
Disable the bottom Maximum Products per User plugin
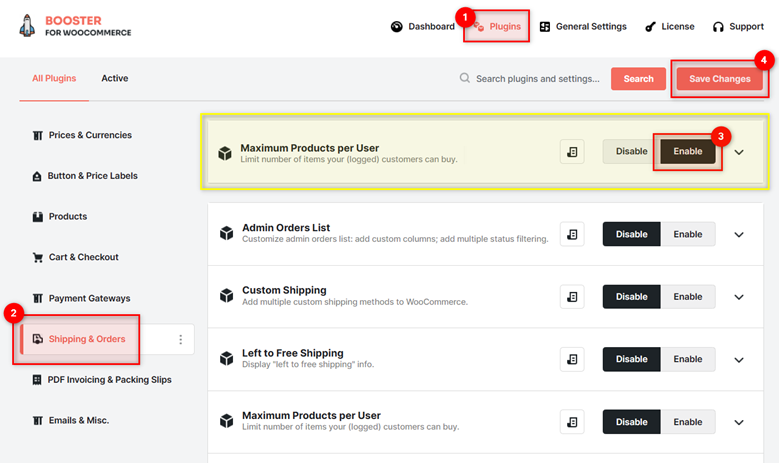(631, 422)
